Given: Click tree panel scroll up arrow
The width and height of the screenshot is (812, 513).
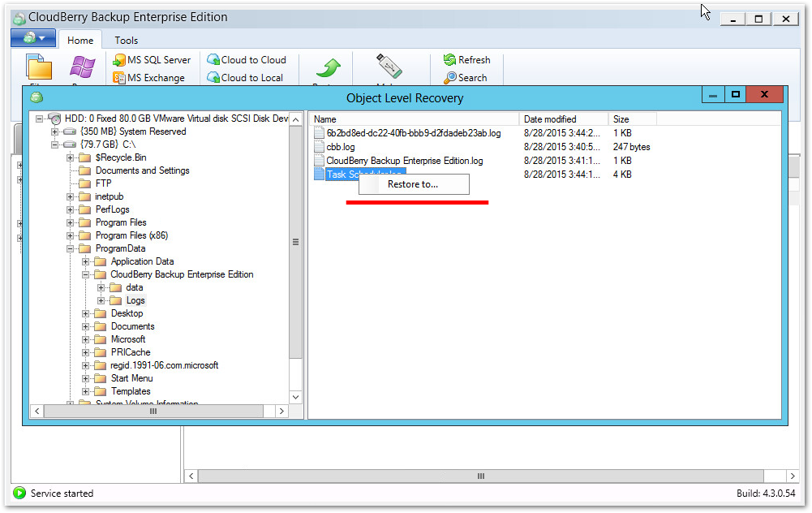Looking at the screenshot, I should [296, 119].
